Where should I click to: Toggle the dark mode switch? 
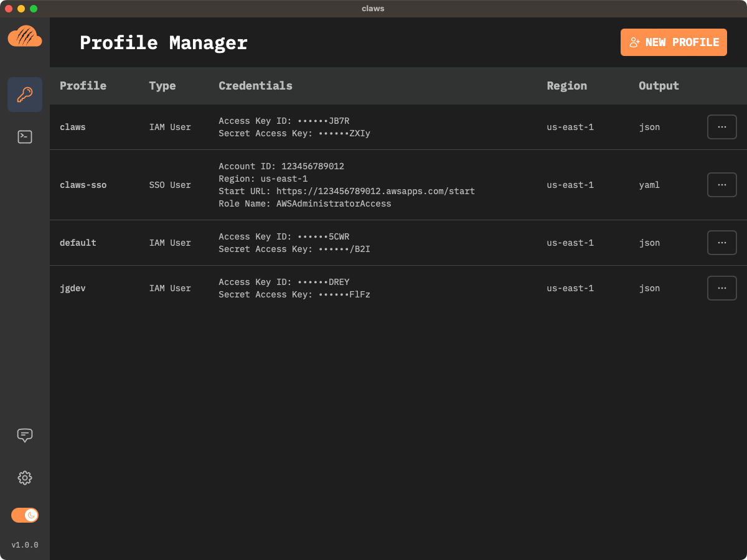click(x=25, y=515)
